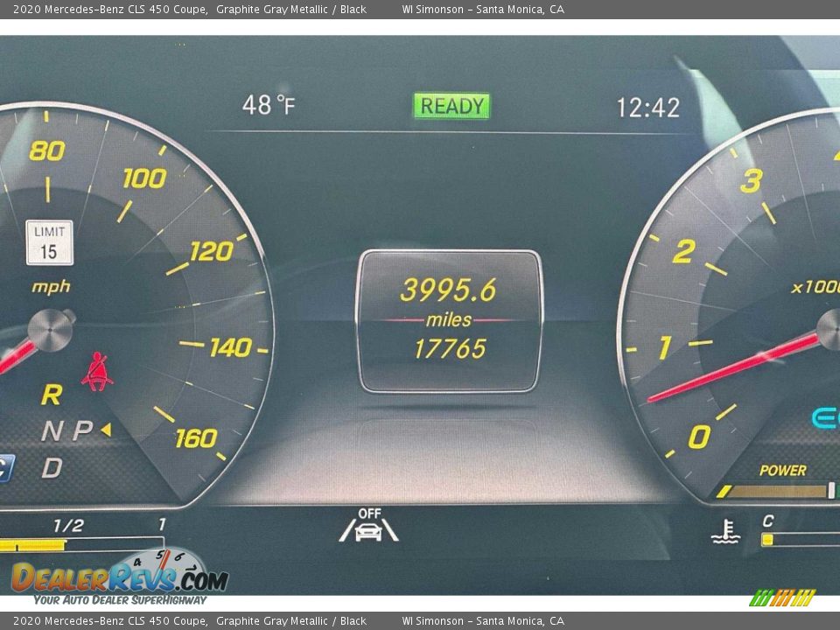Select the N gear letter
Screen dimensions: 840x630
[x=52, y=430]
